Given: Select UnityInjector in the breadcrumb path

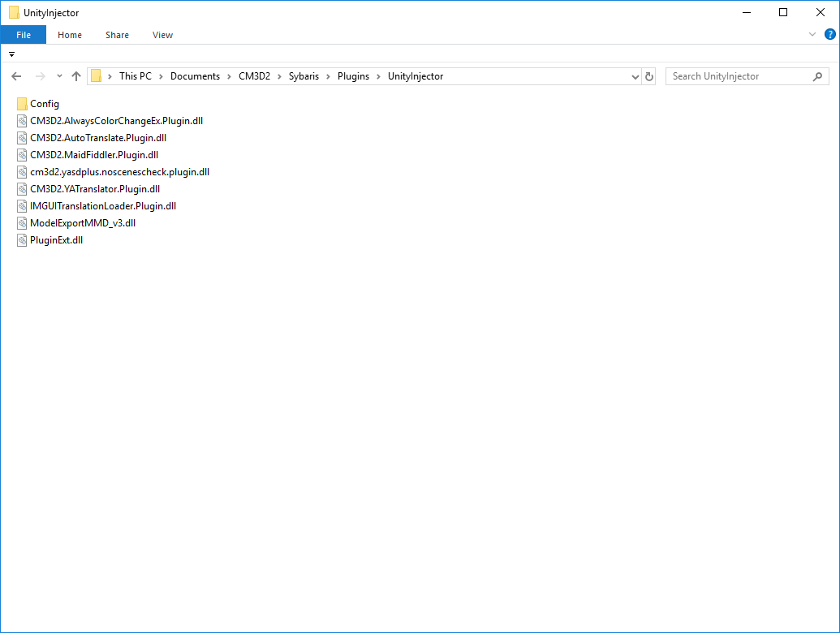Looking at the screenshot, I should tap(416, 76).
